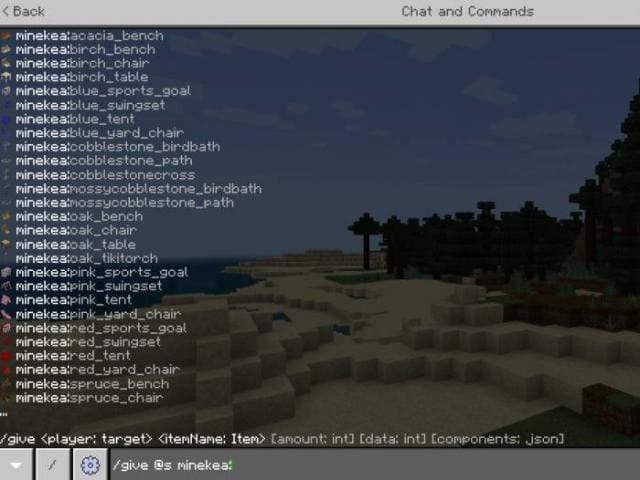This screenshot has height=480, width=640.
Task: Choose minekea:birch_table from autocomplete list
Action: coord(81,77)
